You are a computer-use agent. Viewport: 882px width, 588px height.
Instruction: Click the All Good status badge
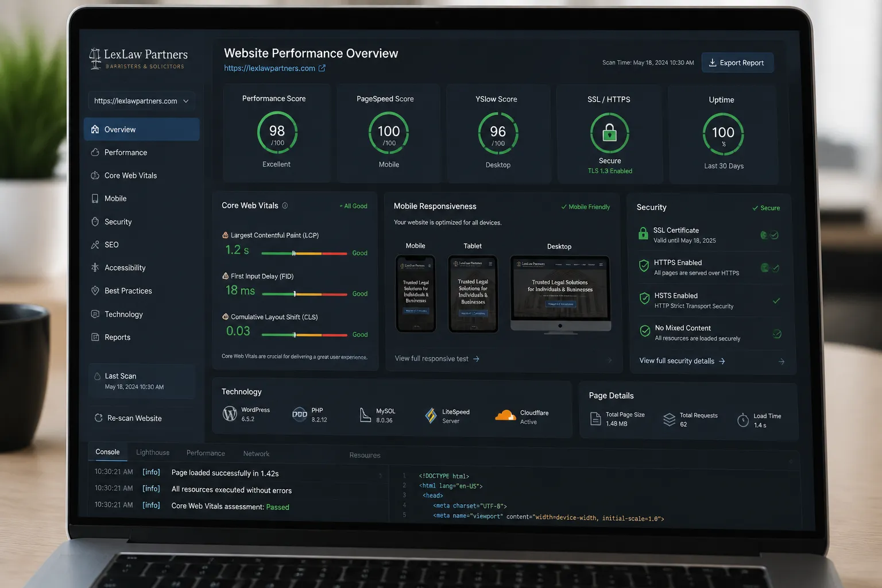[x=353, y=206]
